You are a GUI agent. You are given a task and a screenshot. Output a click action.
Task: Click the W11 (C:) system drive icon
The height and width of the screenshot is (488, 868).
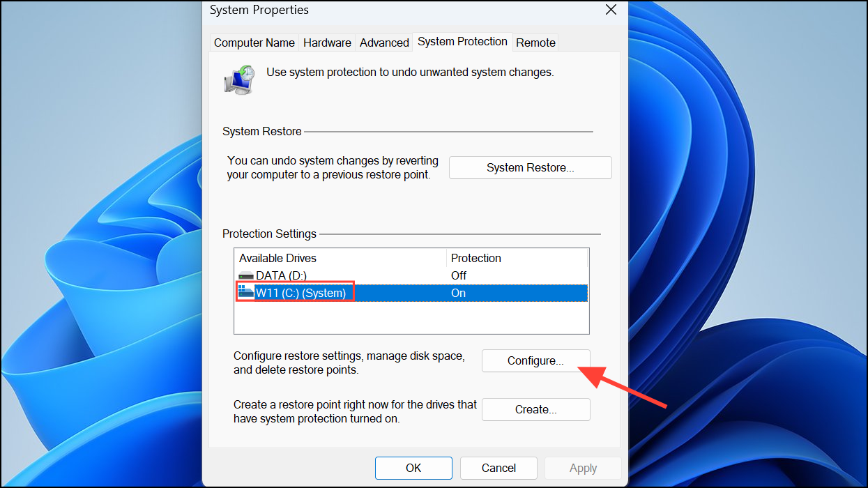248,292
